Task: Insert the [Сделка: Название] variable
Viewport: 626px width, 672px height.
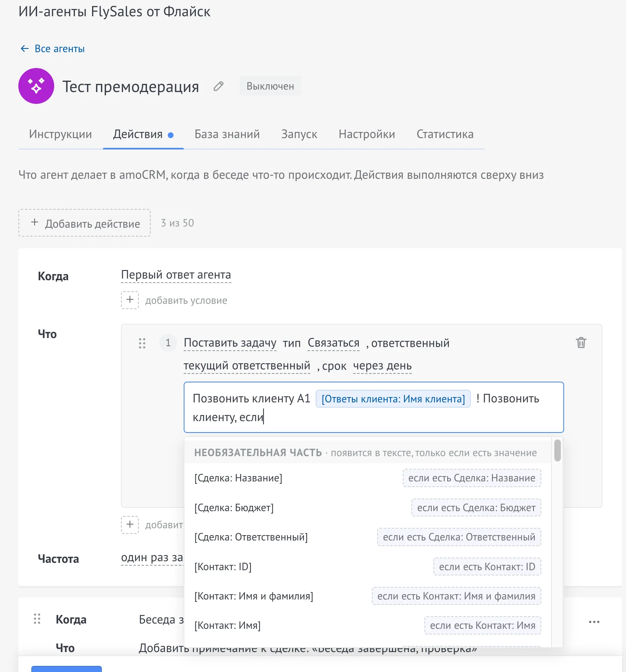Action: click(x=239, y=478)
